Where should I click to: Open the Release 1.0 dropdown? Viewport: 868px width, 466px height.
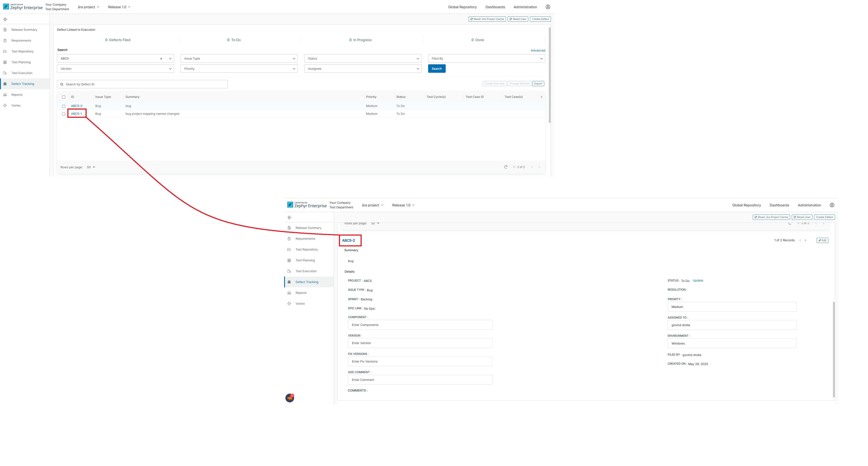coord(119,7)
